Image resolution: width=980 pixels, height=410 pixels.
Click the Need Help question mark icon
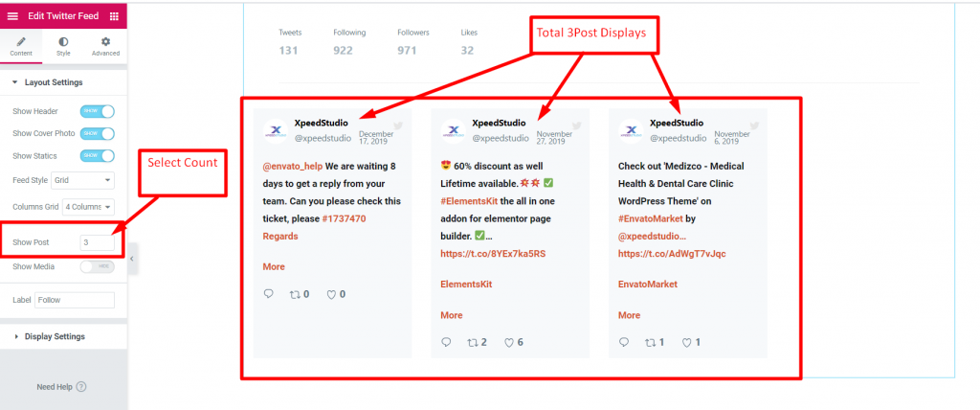click(x=81, y=387)
